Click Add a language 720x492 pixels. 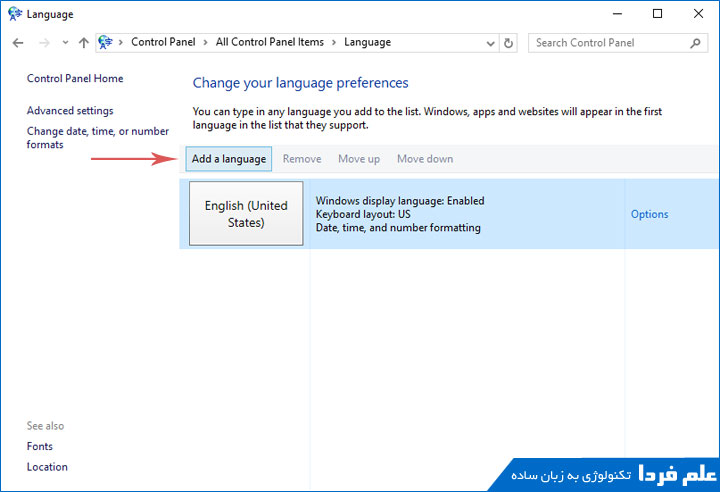coord(229,159)
